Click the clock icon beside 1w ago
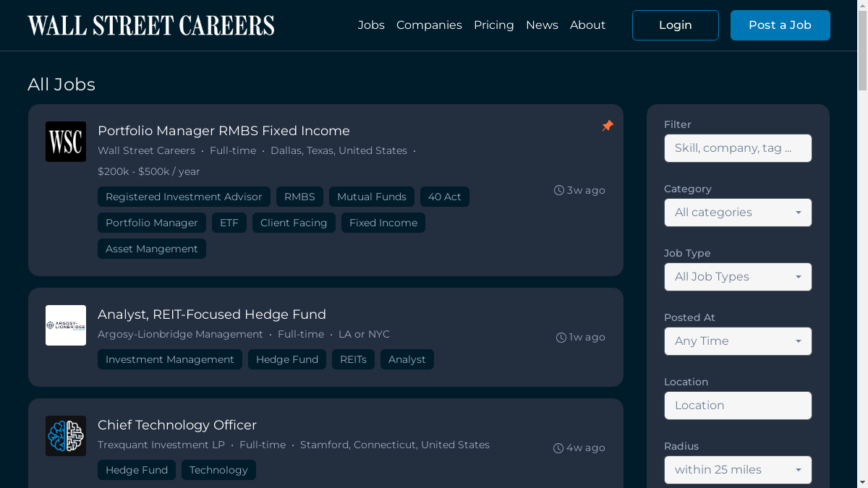Viewport: 868px width, 488px height. click(x=561, y=338)
